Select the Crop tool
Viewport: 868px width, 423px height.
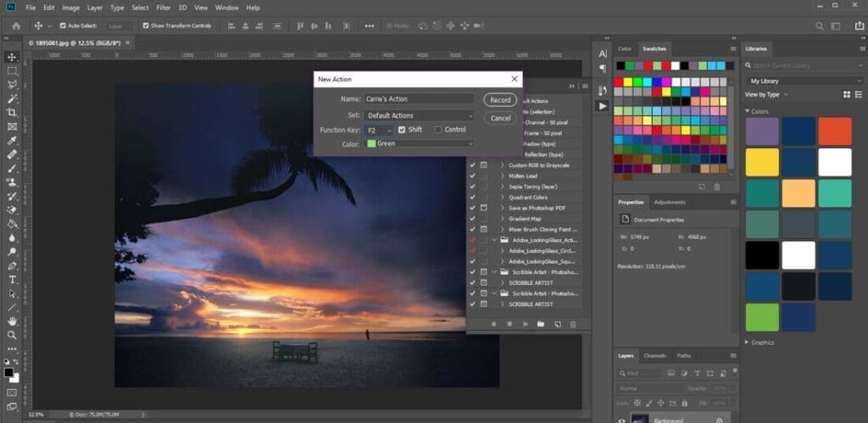click(x=12, y=113)
